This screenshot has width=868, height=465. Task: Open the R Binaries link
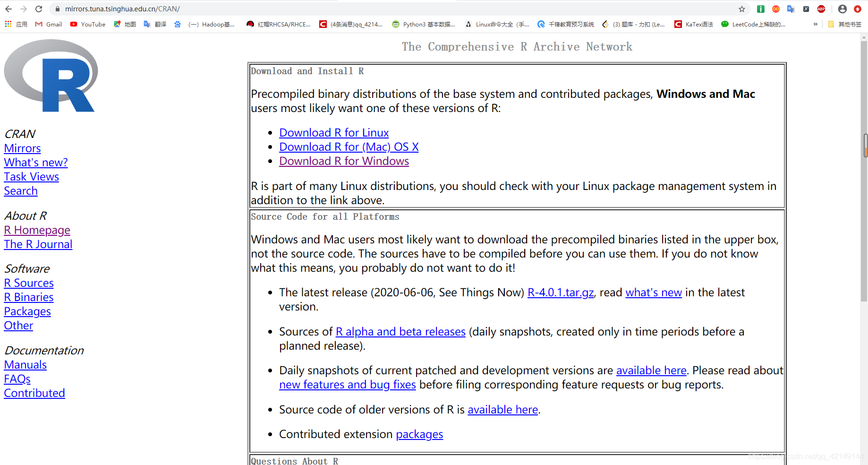coord(29,297)
